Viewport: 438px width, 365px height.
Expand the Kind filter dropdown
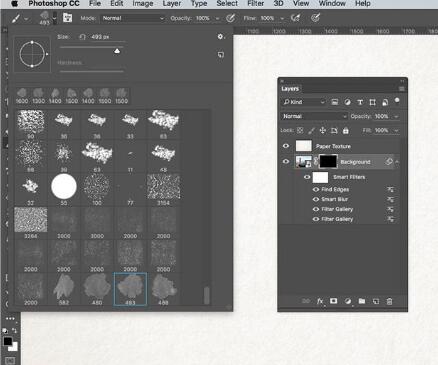click(304, 102)
